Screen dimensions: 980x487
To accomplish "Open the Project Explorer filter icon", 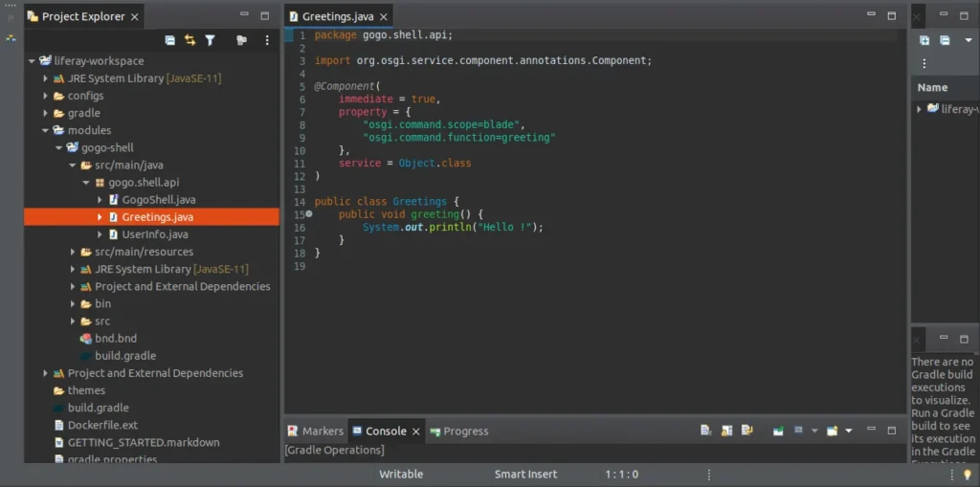I will click(x=210, y=40).
